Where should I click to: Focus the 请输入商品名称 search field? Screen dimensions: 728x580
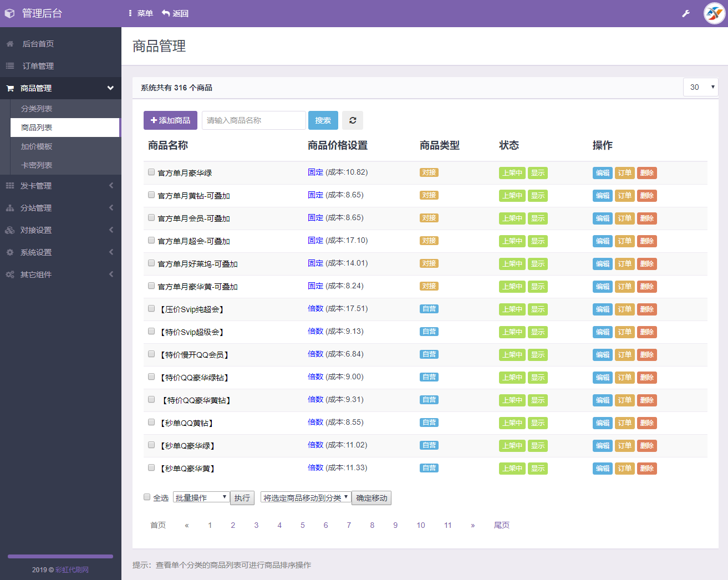tap(254, 120)
